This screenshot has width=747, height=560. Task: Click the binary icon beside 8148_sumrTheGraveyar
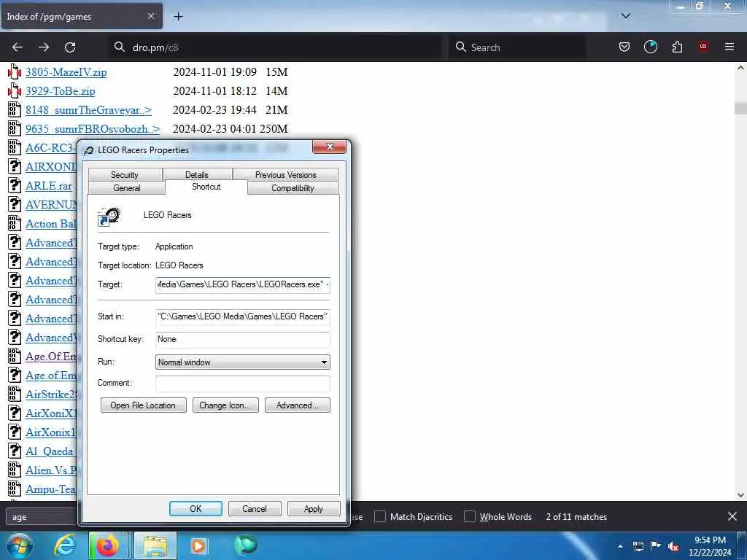point(15,110)
